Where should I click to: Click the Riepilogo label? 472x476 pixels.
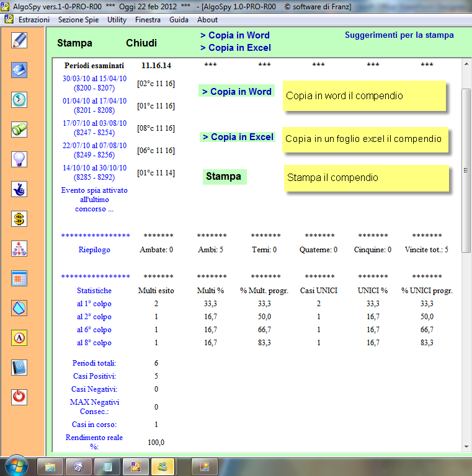[94, 250]
